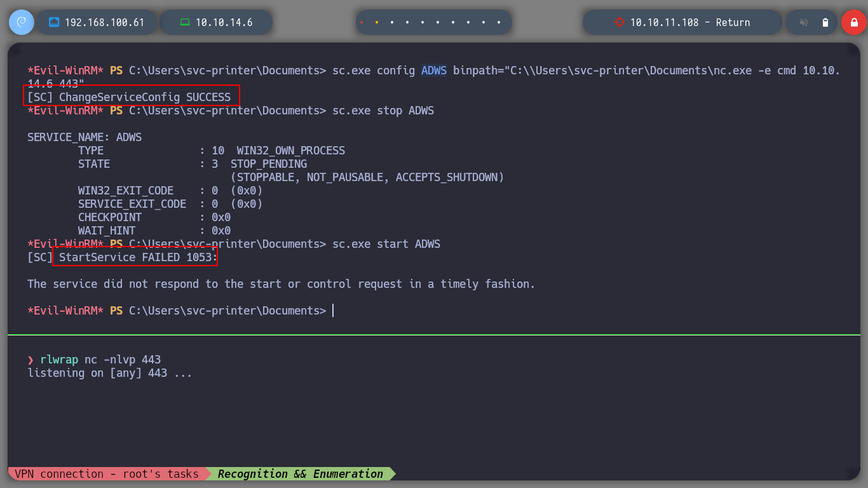This screenshot has width=868, height=488.
Task: Toggle the muted volume speaker icon
Action: click(804, 22)
